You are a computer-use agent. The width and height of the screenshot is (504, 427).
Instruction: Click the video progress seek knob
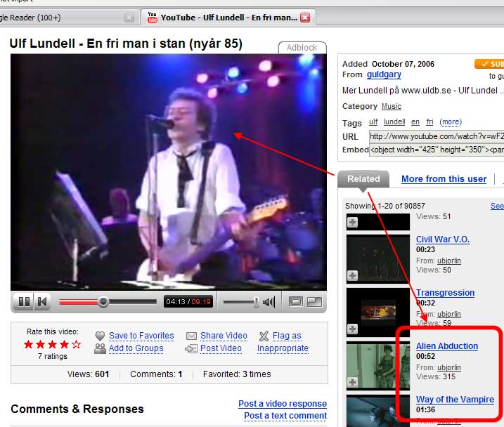103,302
